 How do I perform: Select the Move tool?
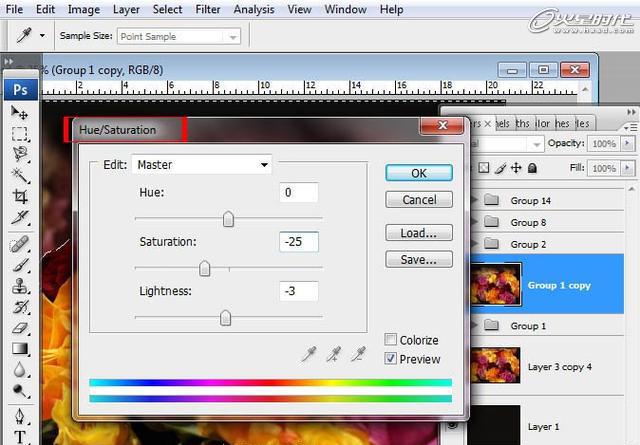[19, 113]
